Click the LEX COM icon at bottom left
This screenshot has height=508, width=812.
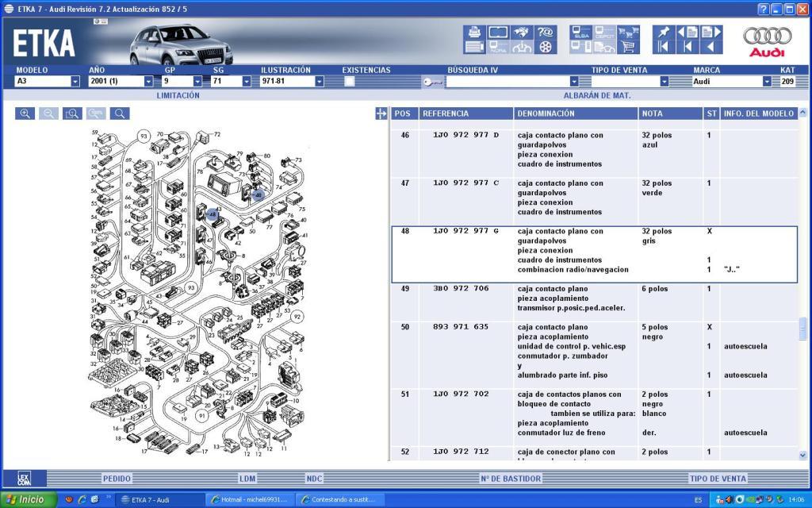tap(25, 478)
